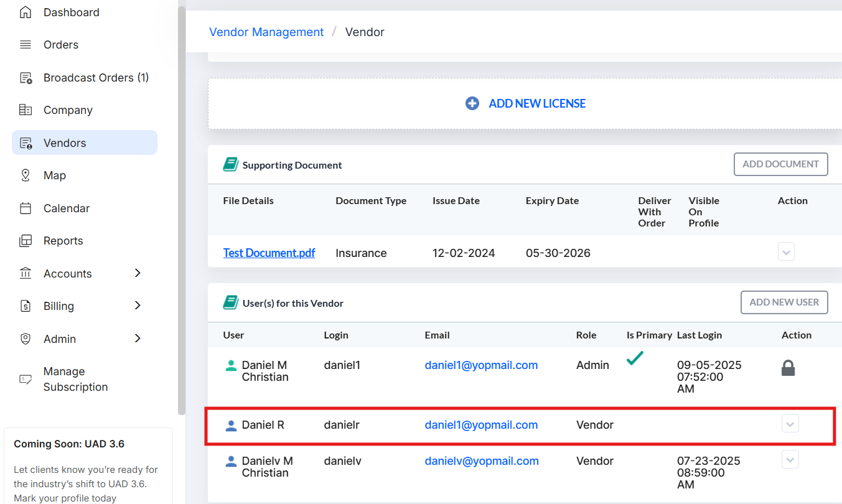The height and width of the screenshot is (504, 842).
Task: Open the Test Document.pdf link
Action: point(269,253)
